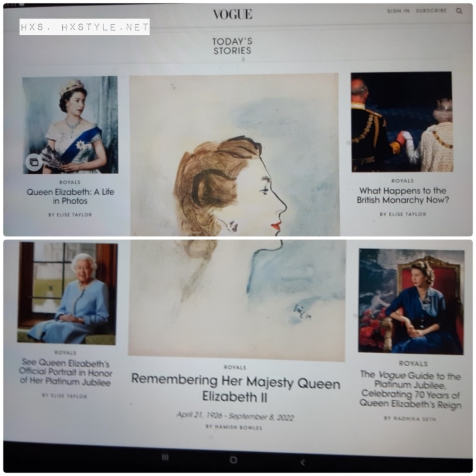Click the Queen in light blue suit photo

pos(67,293)
